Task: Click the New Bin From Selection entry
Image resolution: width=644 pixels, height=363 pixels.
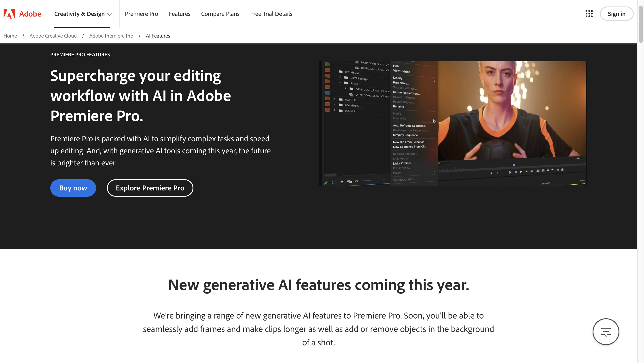Action: pos(409,142)
